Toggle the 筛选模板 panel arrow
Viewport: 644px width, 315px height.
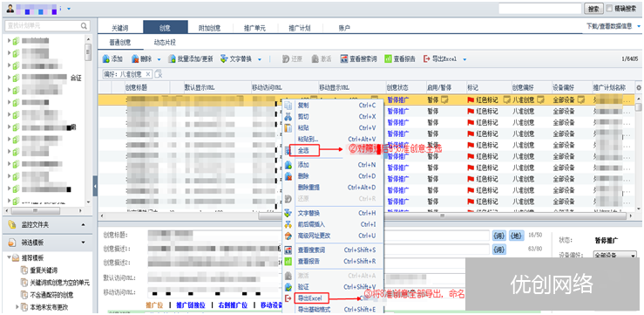pos(84,243)
